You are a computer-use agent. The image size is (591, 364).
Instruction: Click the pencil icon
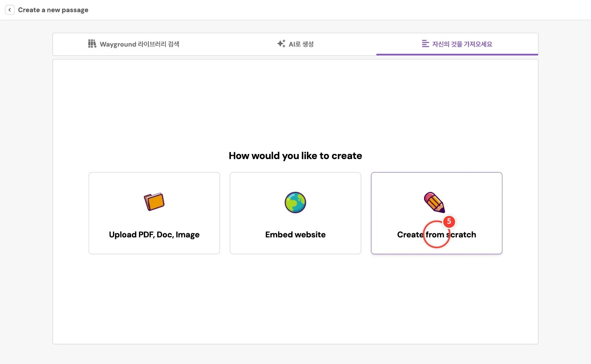point(434,202)
